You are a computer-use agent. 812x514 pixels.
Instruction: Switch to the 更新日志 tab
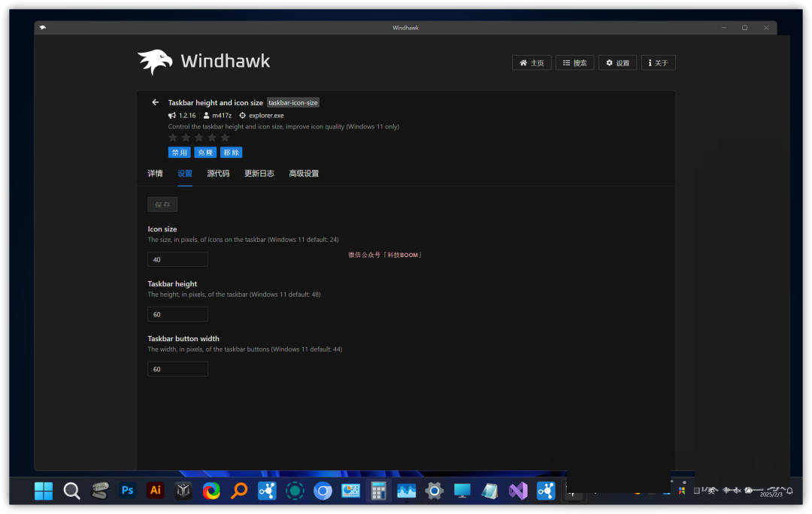[259, 174]
